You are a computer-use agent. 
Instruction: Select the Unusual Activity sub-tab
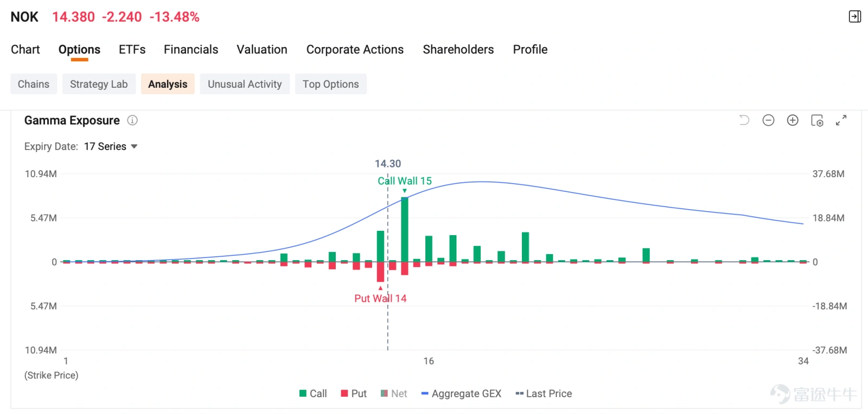tap(245, 84)
